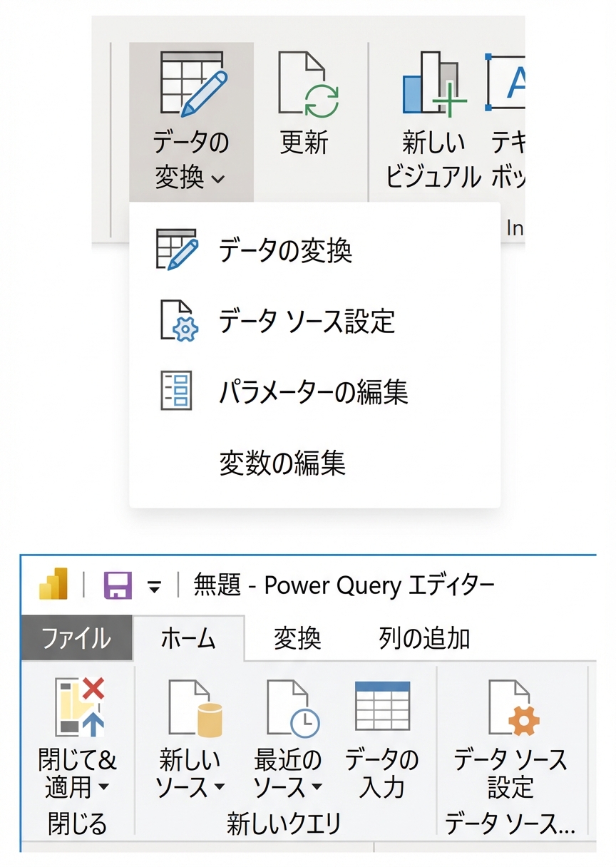This screenshot has width=616, height=867.
Task: Click the 更新 refresh ribbon icon
Action: [308, 83]
